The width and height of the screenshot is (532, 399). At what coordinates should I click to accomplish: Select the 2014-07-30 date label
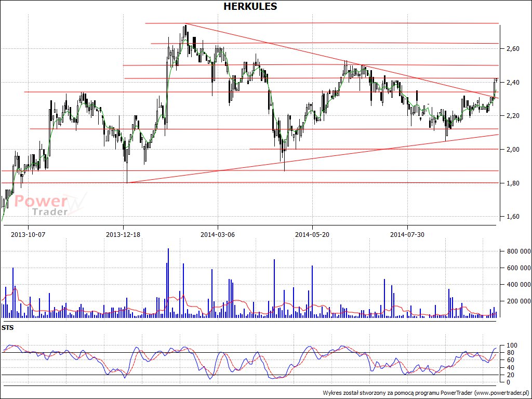click(407, 234)
